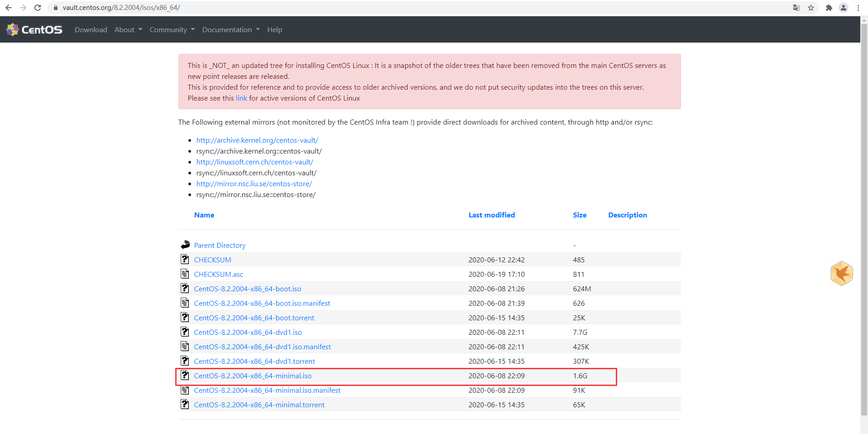Sort the listing by Size
This screenshot has height=434, width=868.
580,215
